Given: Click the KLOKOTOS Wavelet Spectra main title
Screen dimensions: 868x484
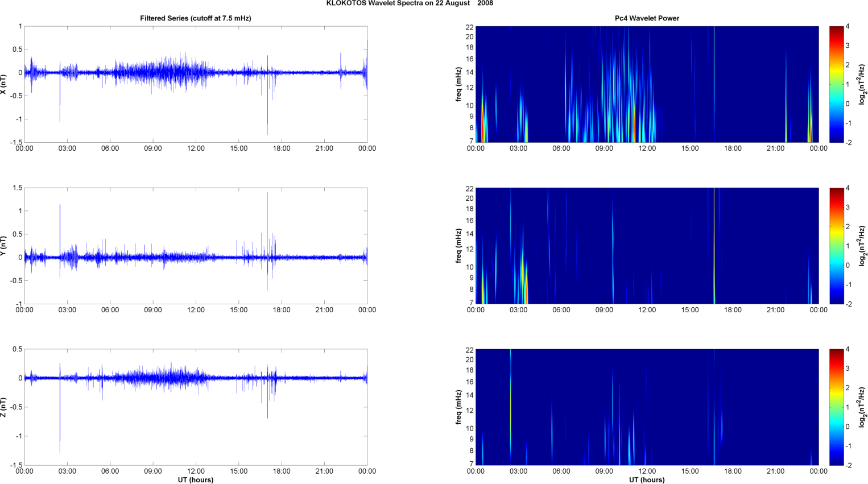Looking at the screenshot, I should point(410,3).
